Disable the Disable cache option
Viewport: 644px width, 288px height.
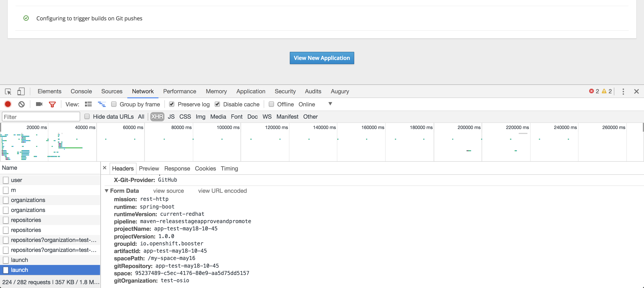point(217,104)
